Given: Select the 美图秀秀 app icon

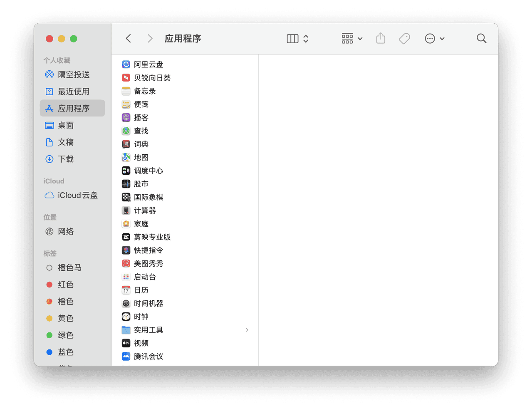Looking at the screenshot, I should point(126,264).
